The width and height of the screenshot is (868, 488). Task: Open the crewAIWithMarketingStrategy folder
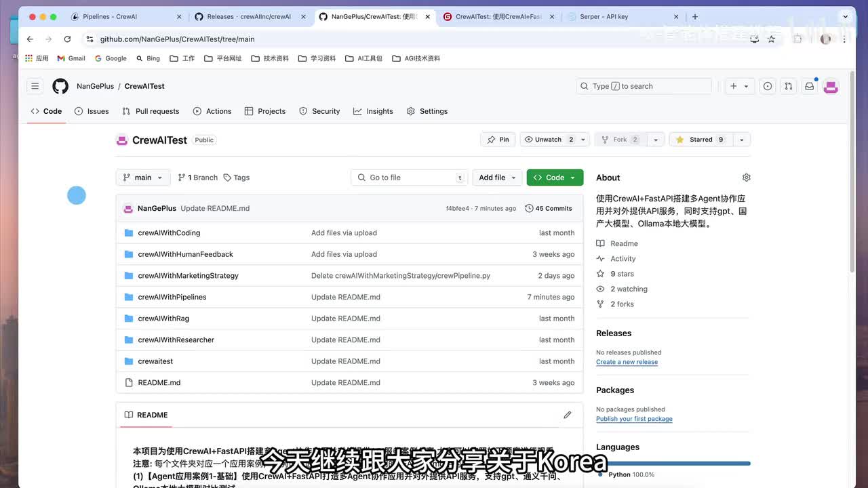pos(188,276)
